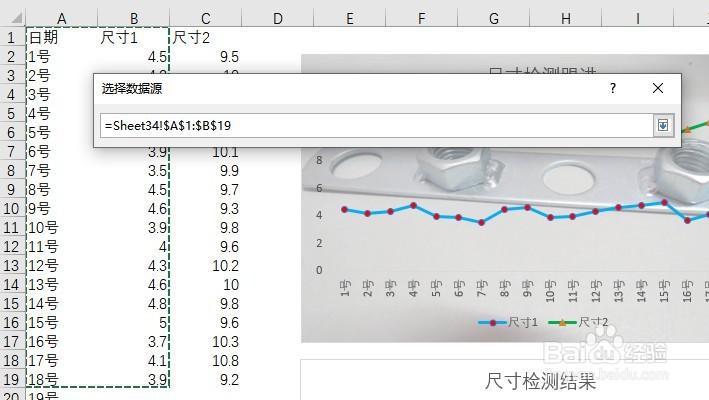
Task: Select column B header
Action: [134, 18]
